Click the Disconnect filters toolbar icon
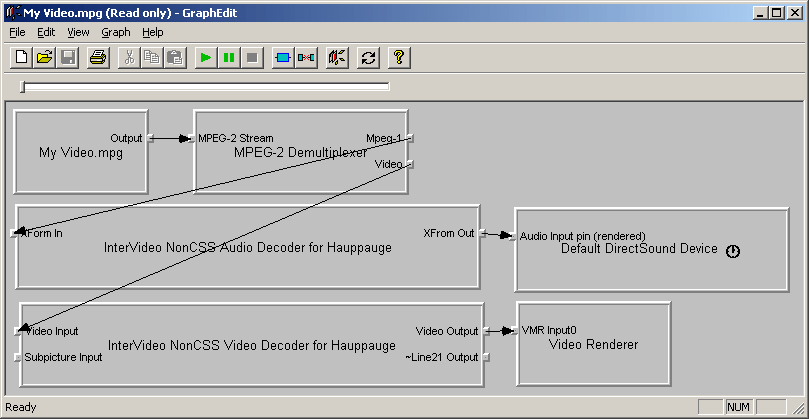Viewport: 809px width, 419px height. coord(305,57)
